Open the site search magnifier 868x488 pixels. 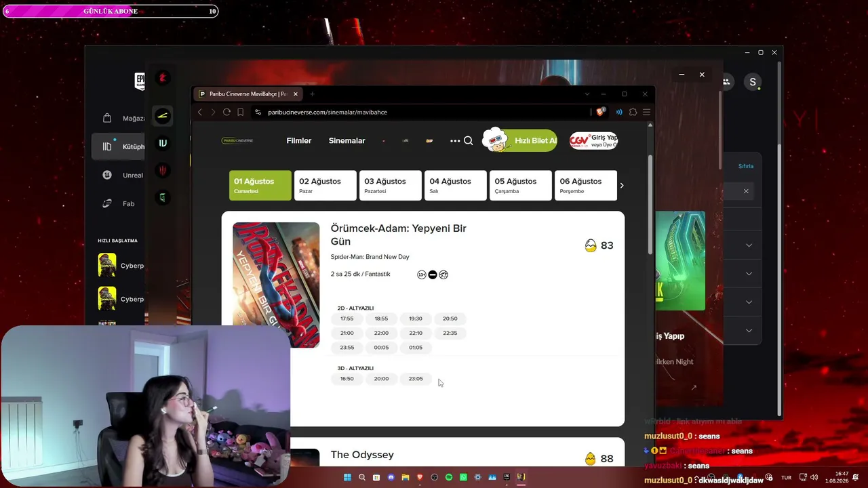point(468,141)
